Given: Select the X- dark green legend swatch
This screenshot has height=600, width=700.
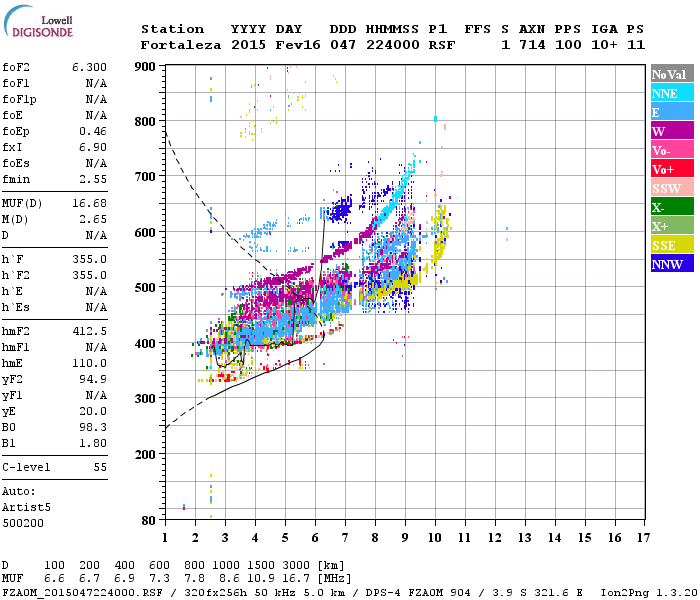Looking at the screenshot, I should pos(672,207).
